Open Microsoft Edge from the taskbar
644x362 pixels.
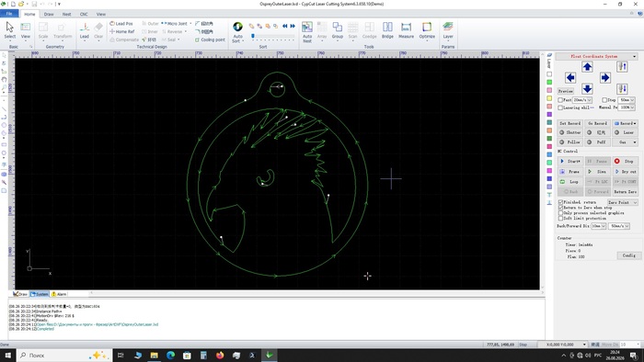(170, 355)
